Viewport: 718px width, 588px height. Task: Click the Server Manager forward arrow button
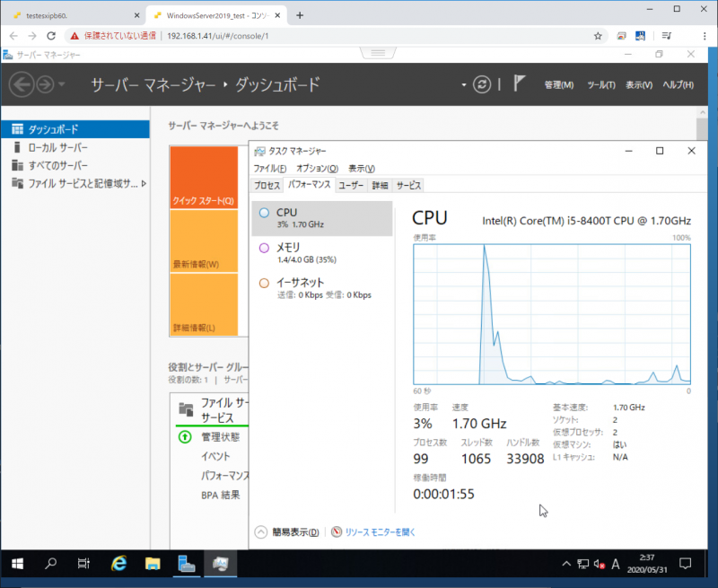(46, 84)
